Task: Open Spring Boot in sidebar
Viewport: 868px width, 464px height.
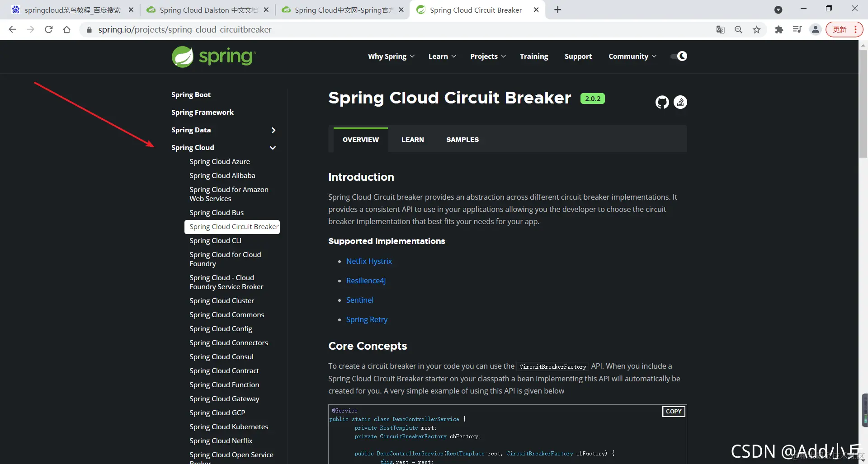Action: pos(191,95)
